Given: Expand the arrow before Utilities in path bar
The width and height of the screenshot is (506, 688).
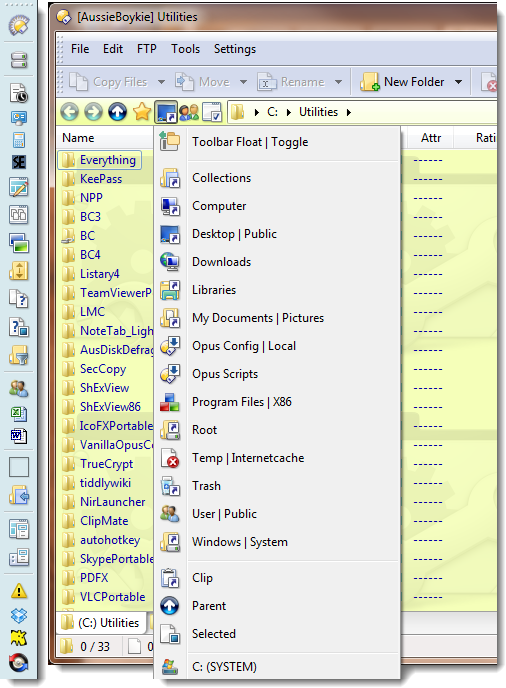Looking at the screenshot, I should [289, 112].
